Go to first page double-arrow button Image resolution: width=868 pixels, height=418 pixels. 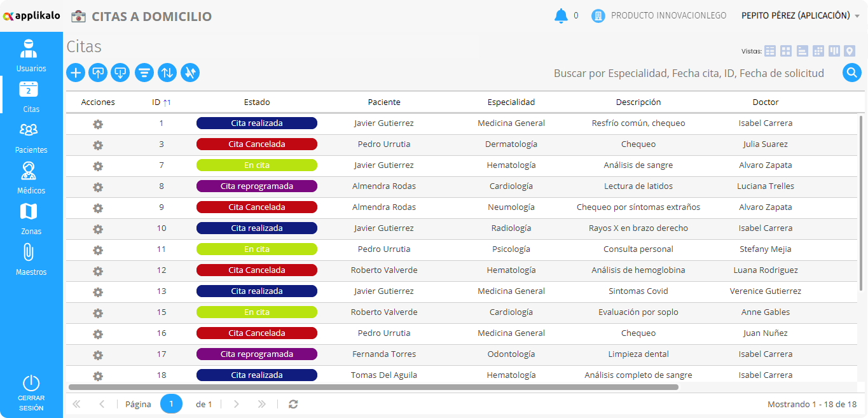pyautogui.click(x=77, y=404)
